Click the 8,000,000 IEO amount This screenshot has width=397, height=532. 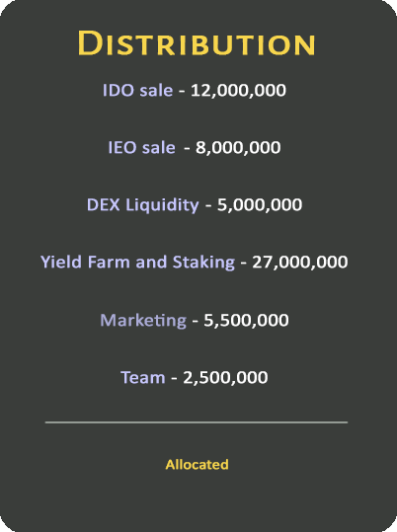point(238,148)
